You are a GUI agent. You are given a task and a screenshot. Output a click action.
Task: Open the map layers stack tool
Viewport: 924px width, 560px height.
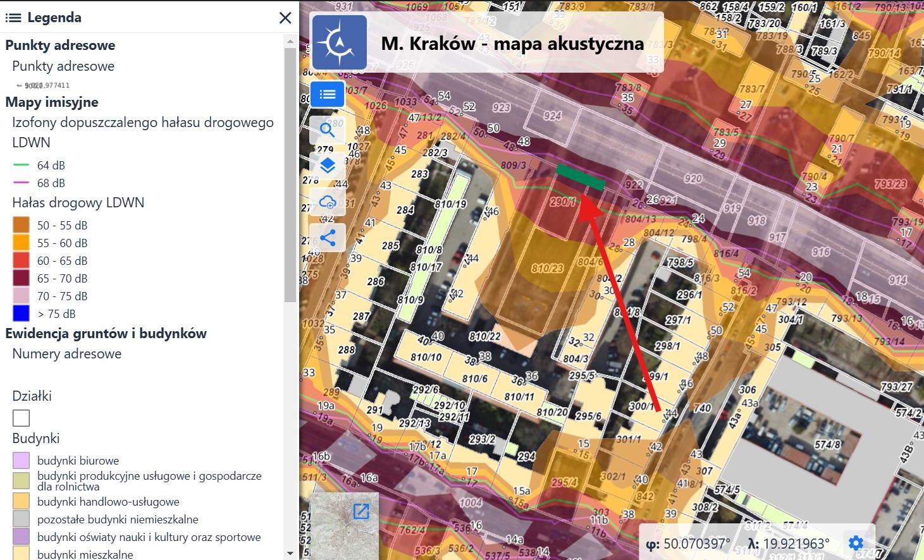[327, 166]
